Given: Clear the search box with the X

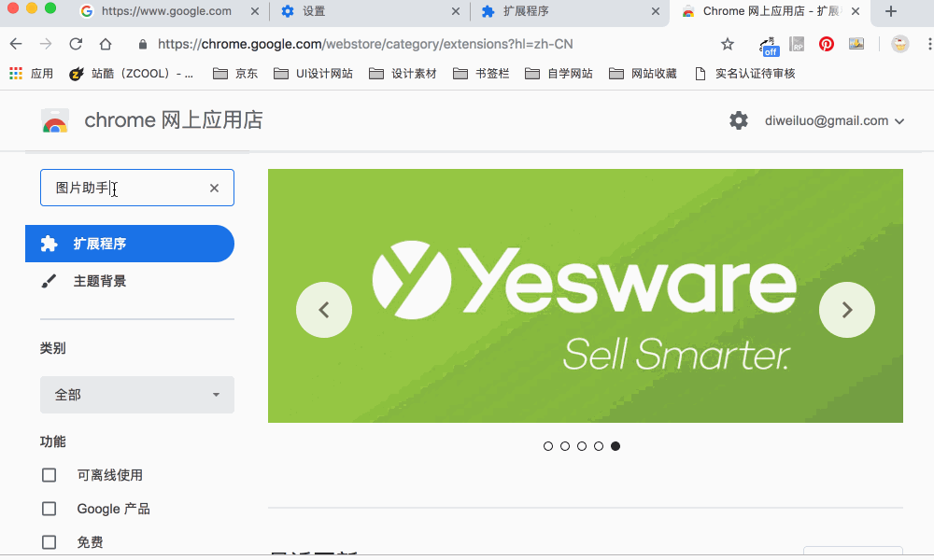Looking at the screenshot, I should coord(215,188).
